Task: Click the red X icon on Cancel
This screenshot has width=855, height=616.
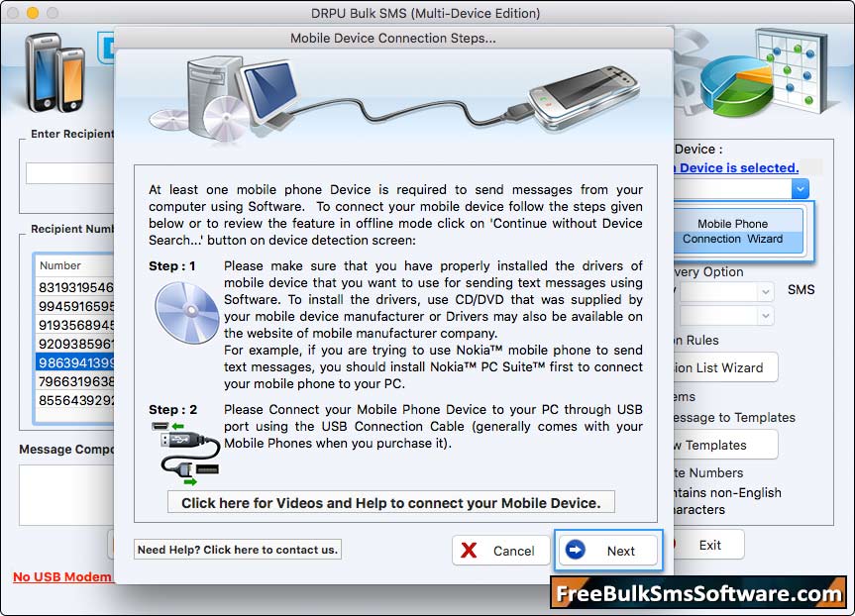Action: (x=469, y=551)
